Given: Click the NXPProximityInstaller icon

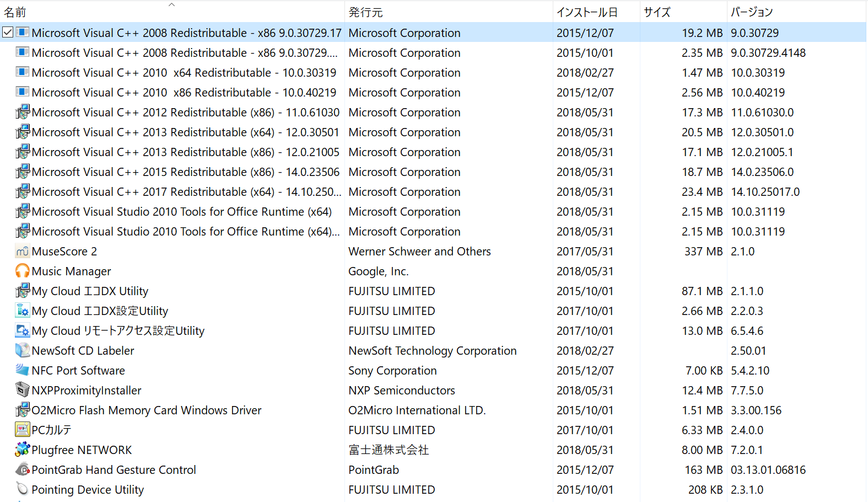Looking at the screenshot, I should coord(22,391).
